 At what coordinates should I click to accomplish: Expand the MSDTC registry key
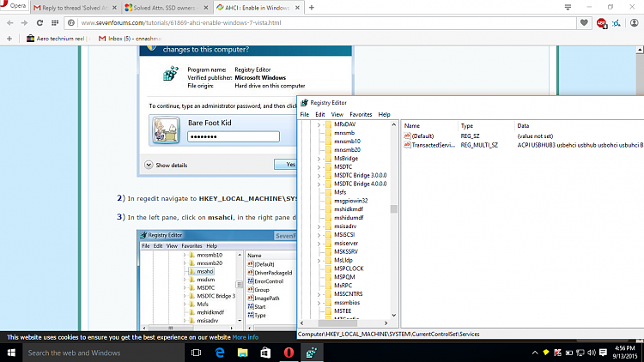click(319, 167)
